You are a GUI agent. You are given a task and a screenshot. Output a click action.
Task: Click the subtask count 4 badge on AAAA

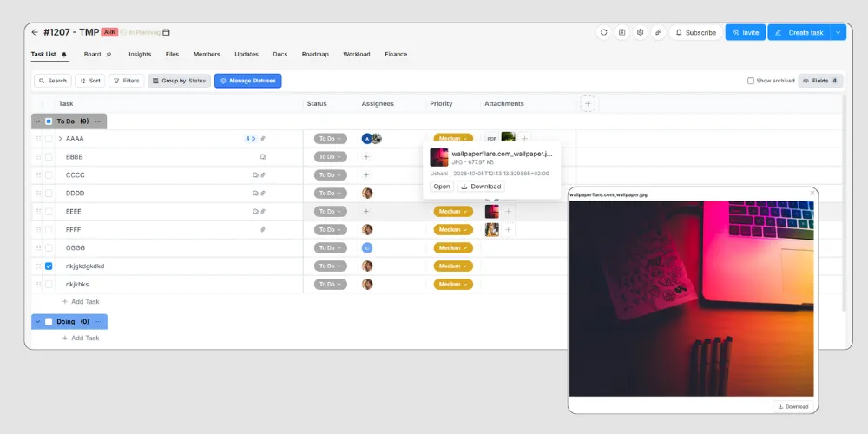[250, 139]
